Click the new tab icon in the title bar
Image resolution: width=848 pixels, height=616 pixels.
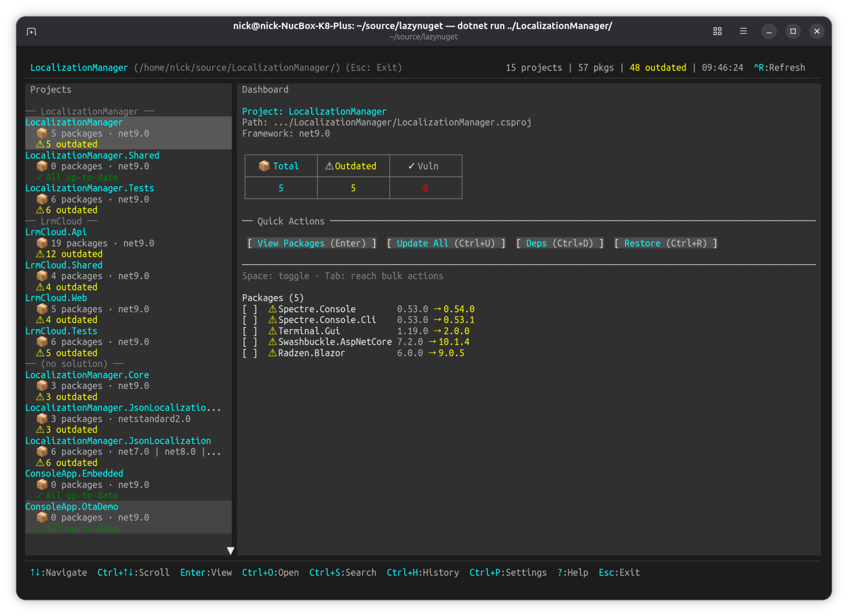tap(31, 31)
